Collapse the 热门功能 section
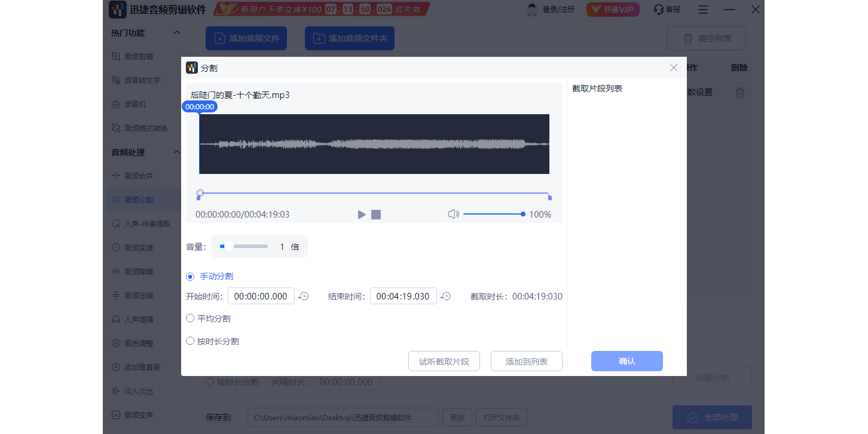Viewport: 868px width, 434px height. coord(176,32)
